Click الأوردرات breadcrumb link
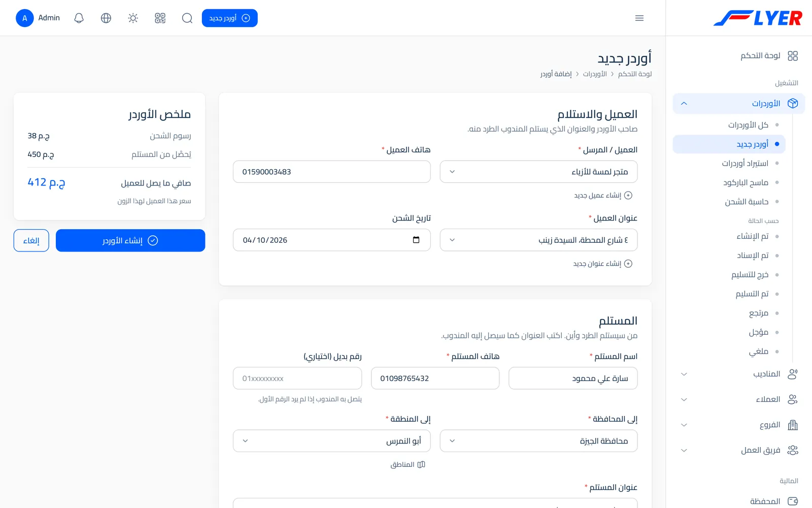The width and height of the screenshot is (812, 508). pos(595,74)
